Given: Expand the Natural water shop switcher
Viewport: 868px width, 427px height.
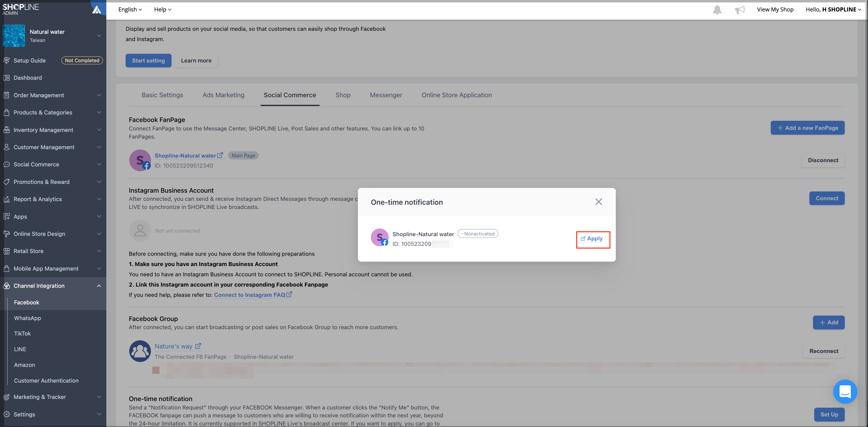Looking at the screenshot, I should [x=99, y=36].
